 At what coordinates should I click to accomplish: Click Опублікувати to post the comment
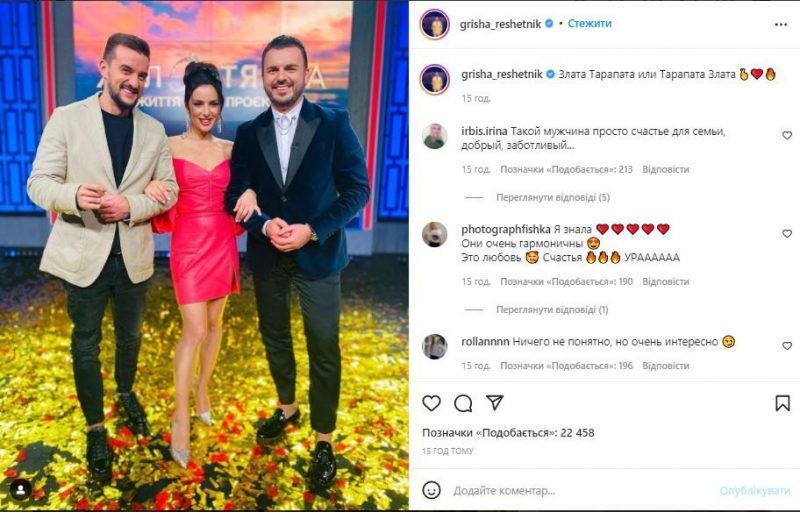pos(755,491)
